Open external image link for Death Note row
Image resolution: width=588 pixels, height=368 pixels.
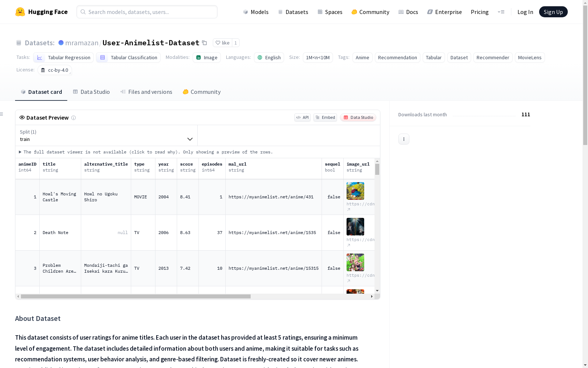pos(349,245)
